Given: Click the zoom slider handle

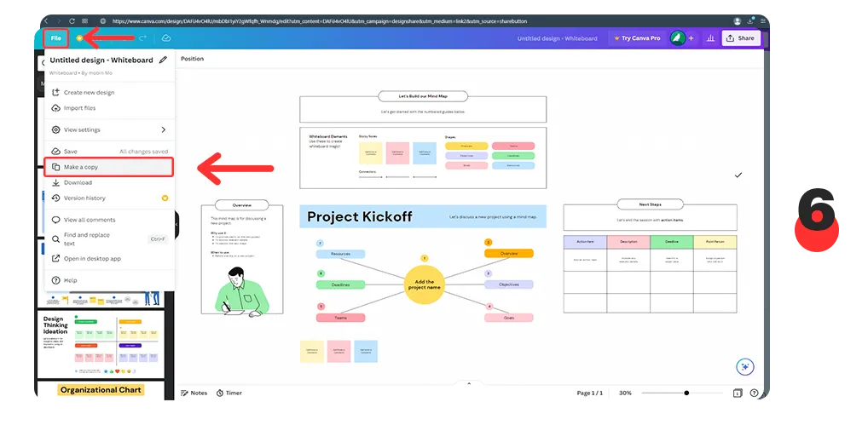Looking at the screenshot, I should 686,393.
